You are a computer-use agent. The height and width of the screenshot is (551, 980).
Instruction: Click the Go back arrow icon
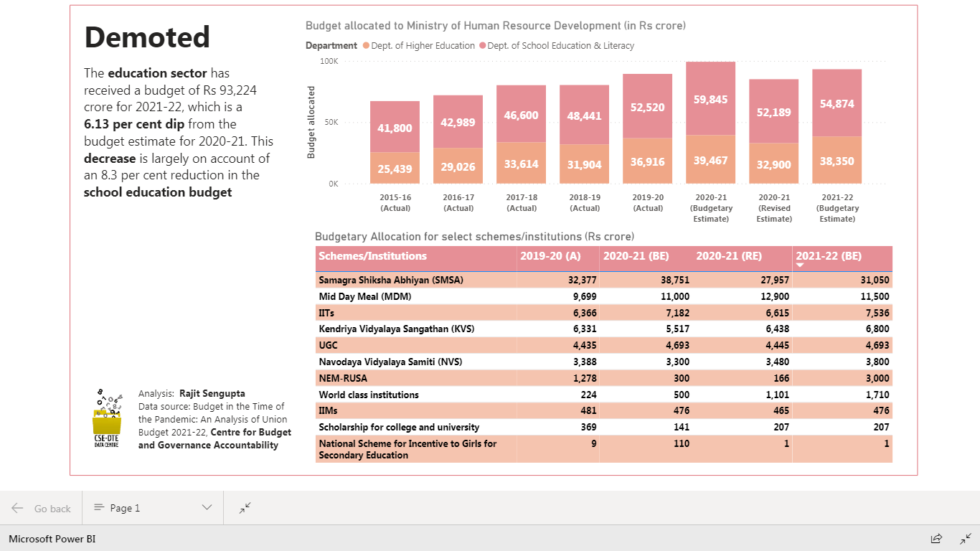tap(17, 508)
